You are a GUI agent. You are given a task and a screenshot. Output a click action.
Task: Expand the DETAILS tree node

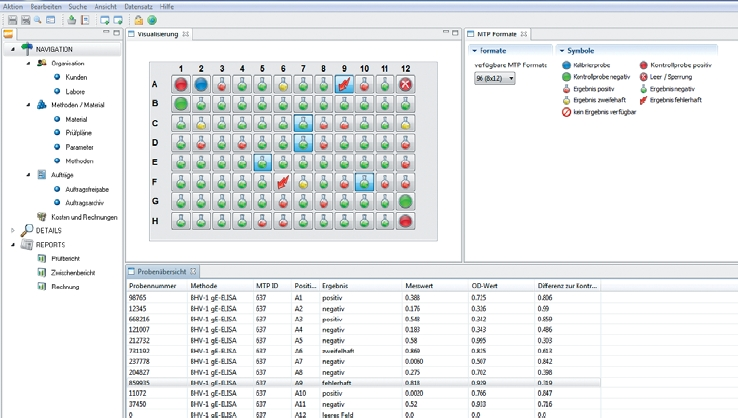[13, 231]
